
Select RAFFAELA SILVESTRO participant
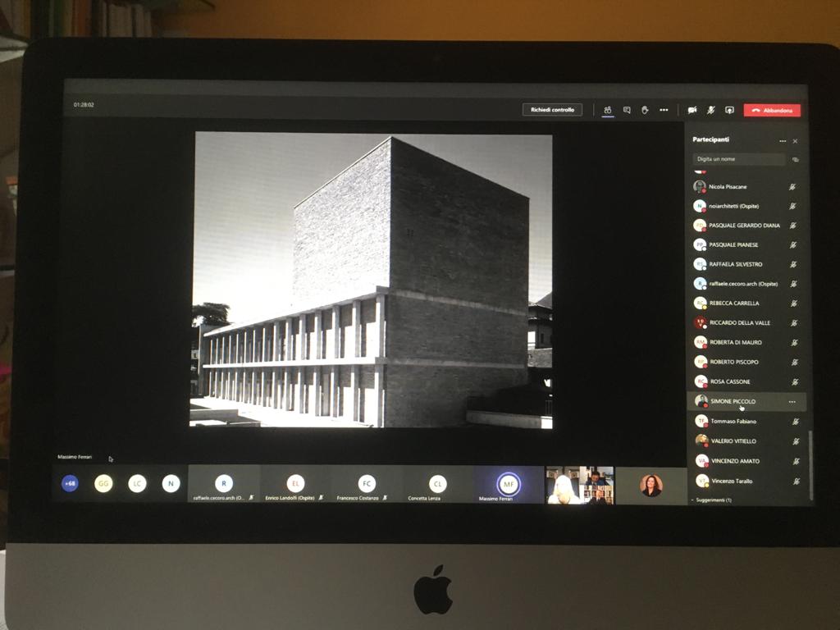pyautogui.click(x=746, y=264)
